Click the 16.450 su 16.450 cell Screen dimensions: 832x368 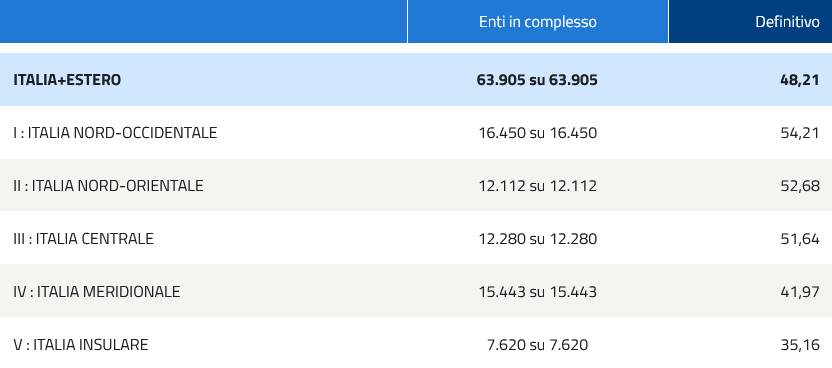[x=538, y=133]
